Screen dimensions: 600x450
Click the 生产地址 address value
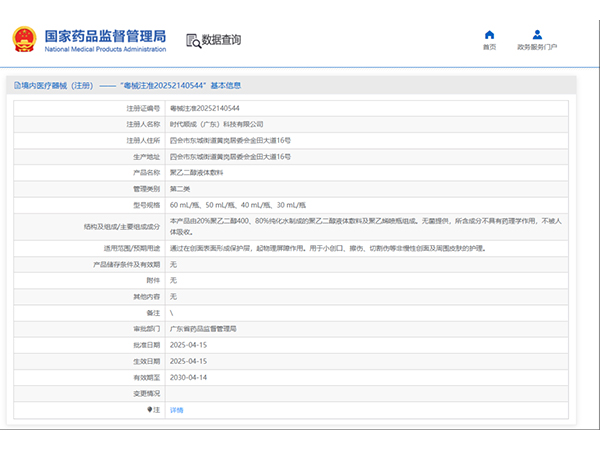[x=230, y=157]
